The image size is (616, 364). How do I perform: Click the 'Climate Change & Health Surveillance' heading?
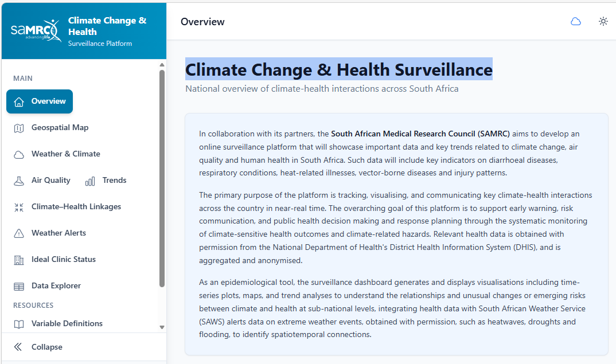338,69
